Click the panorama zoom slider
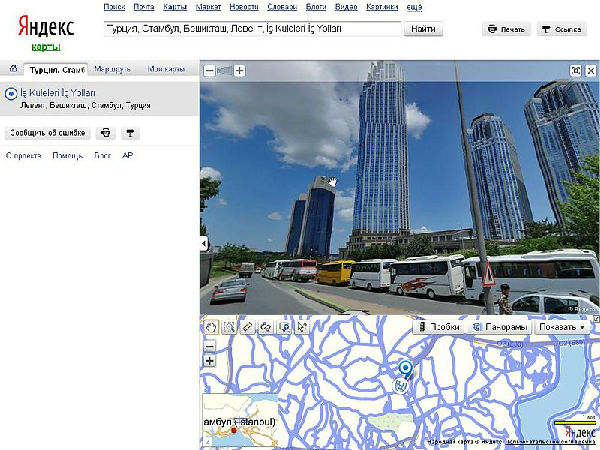The height and width of the screenshot is (450, 600). click(224, 71)
